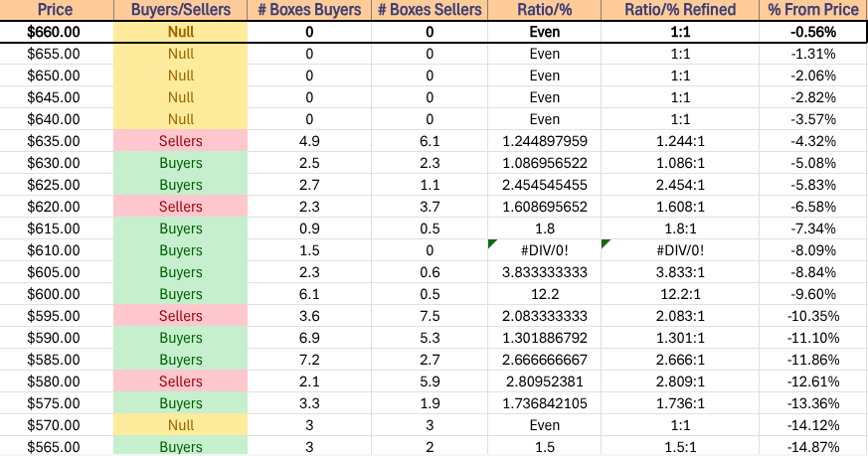The height and width of the screenshot is (456, 868).
Task: Click the 7.5 boxes sellers value
Action: tap(429, 316)
